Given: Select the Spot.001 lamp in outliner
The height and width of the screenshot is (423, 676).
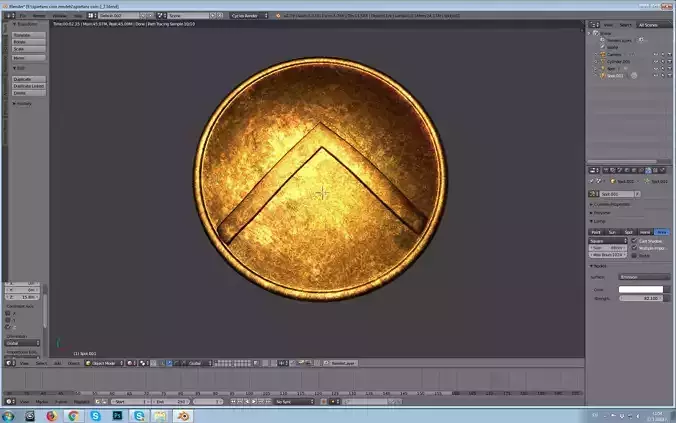Looking at the screenshot, I should click(615, 75).
